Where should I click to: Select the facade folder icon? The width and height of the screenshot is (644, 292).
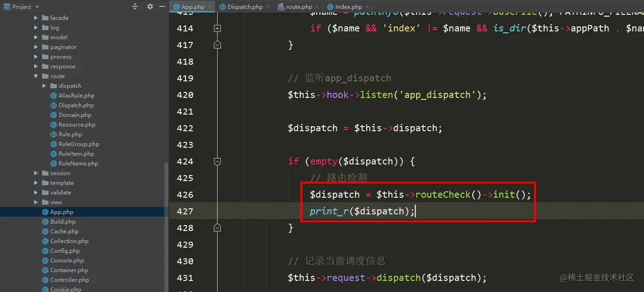[x=45, y=18]
